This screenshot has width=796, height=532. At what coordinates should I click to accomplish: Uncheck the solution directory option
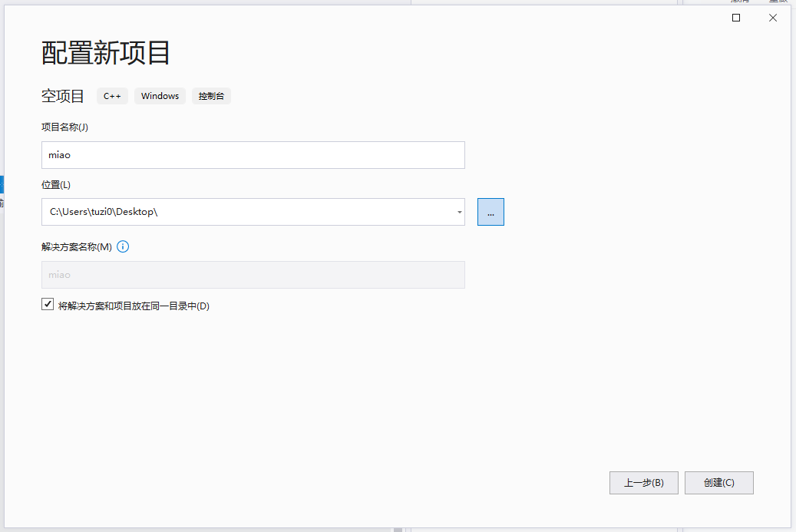47,304
